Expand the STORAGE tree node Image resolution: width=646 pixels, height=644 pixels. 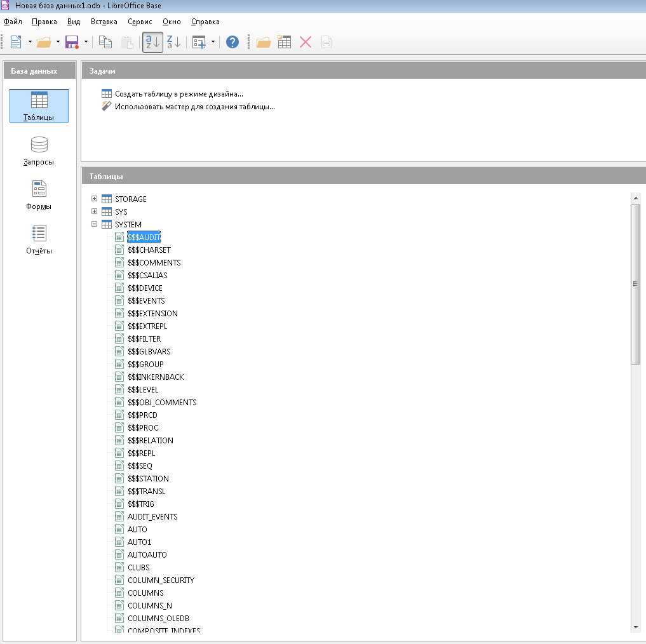click(x=95, y=199)
